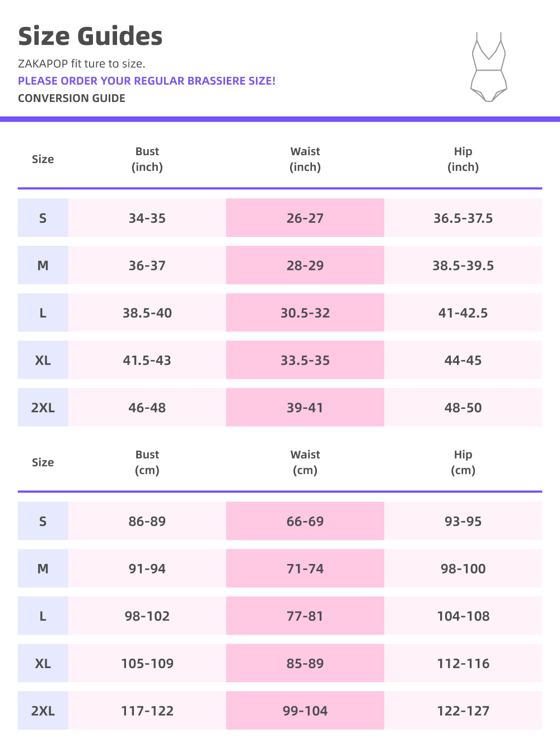The image size is (560, 746).
Task: Click the Hip (inch) column header
Action: [x=463, y=159]
